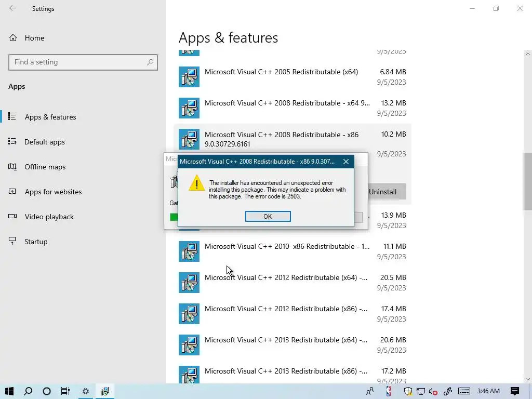Image resolution: width=532 pixels, height=399 pixels.
Task: Click the scrollbar down arrow
Action: click(527, 379)
